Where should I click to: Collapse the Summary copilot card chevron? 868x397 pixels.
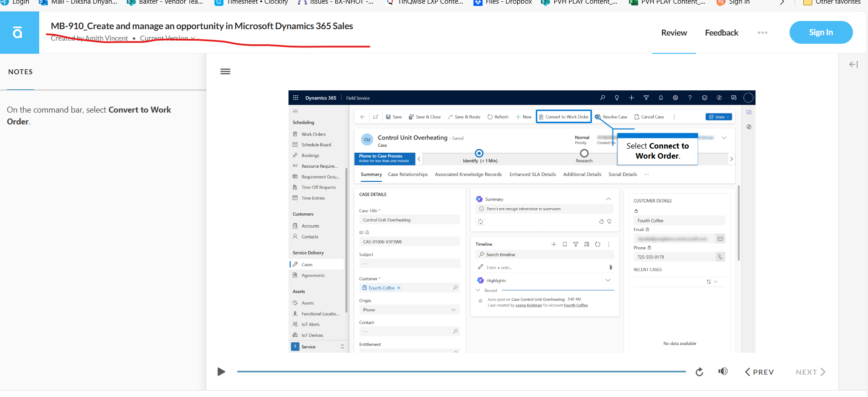click(x=608, y=199)
